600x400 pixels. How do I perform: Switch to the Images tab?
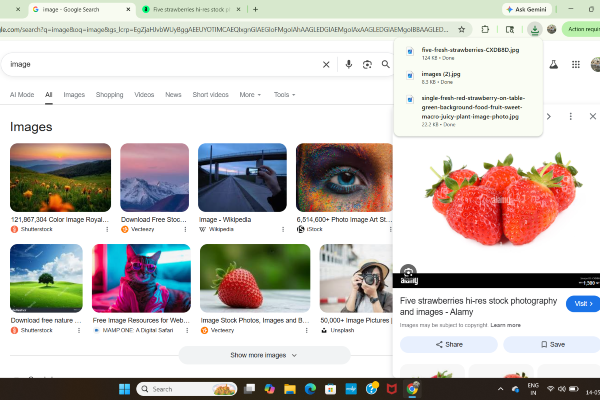pyautogui.click(x=74, y=95)
